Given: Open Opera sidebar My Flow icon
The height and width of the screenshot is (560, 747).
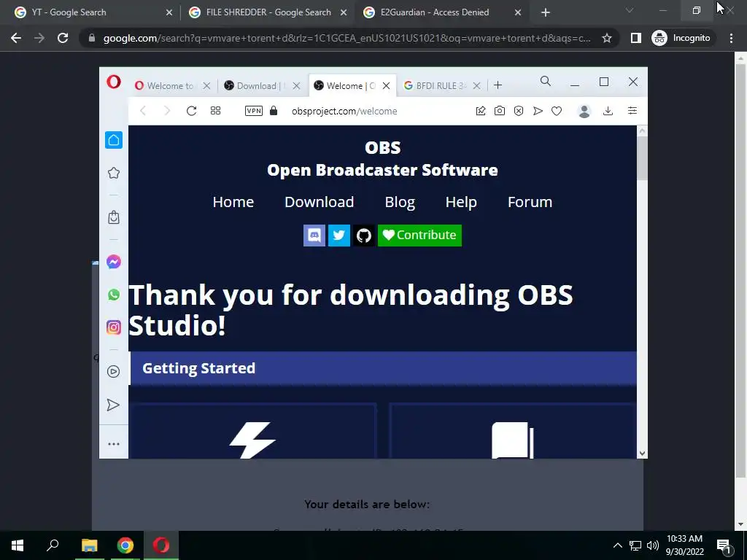Looking at the screenshot, I should 113,405.
